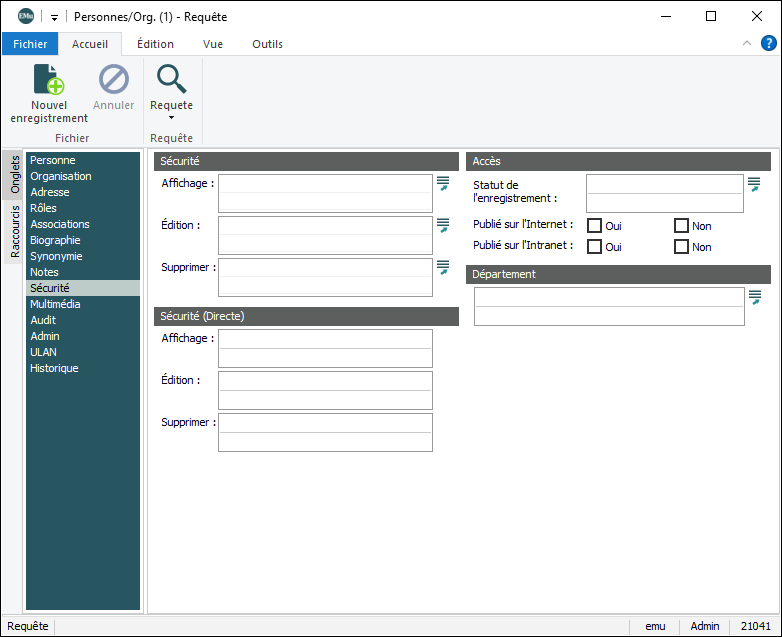
Task: Check Oui for Publié sur l'Internet
Action: coord(595,225)
